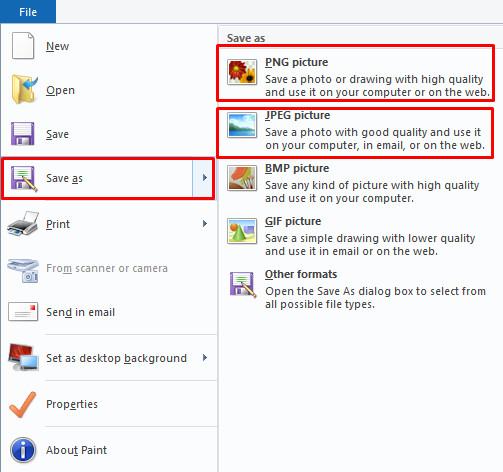Click the purple floppy disk Save icon
The height and width of the screenshot is (472, 503).
click(22, 134)
